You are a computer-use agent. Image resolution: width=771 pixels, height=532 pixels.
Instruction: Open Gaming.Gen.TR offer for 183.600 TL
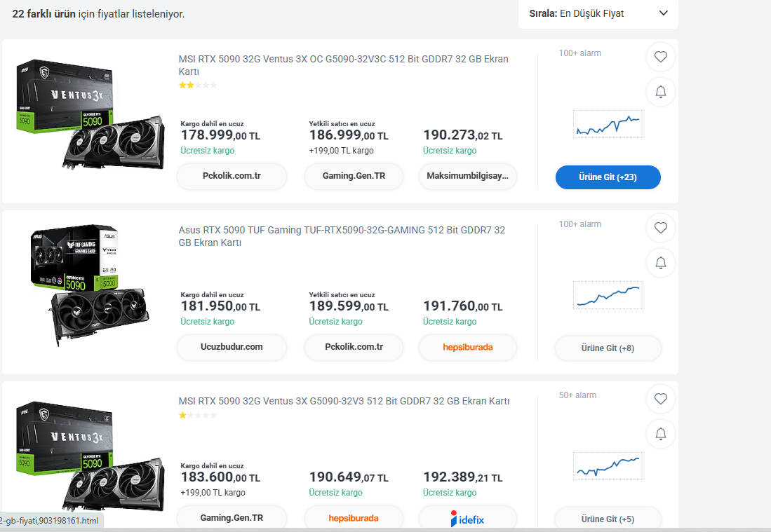pyautogui.click(x=232, y=518)
